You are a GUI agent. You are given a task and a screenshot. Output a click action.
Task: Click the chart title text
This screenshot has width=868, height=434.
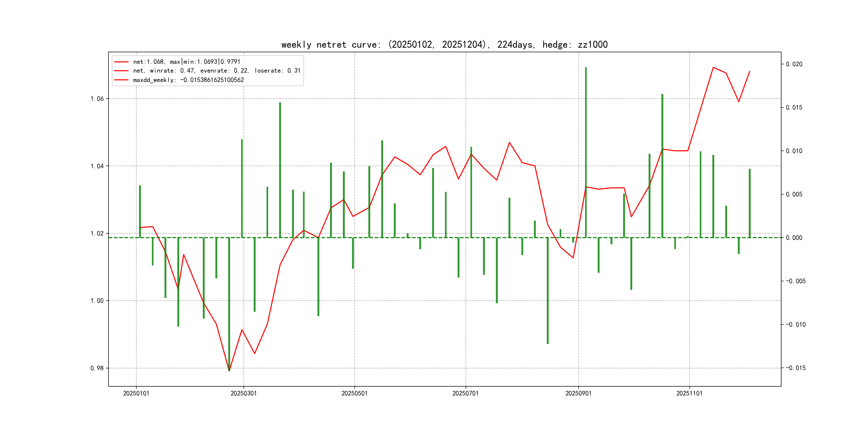pos(444,44)
